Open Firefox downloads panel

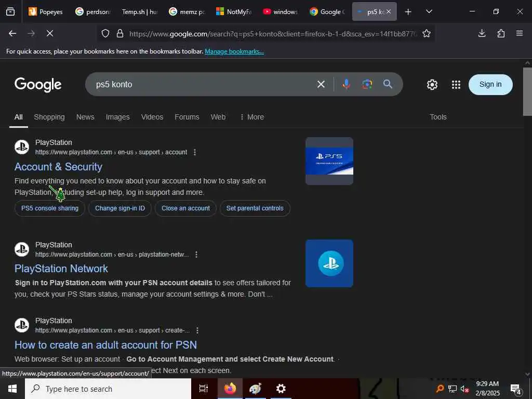[482, 33]
